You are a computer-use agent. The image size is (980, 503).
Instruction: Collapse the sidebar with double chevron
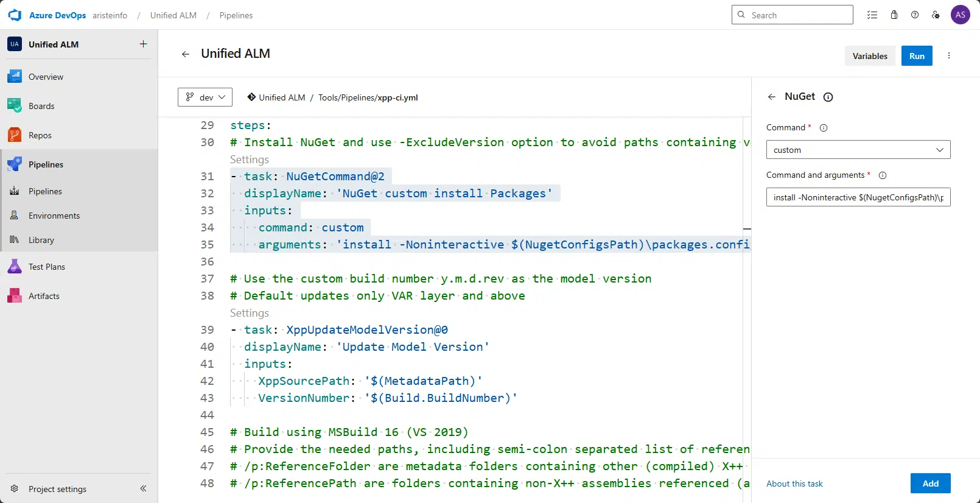click(143, 488)
